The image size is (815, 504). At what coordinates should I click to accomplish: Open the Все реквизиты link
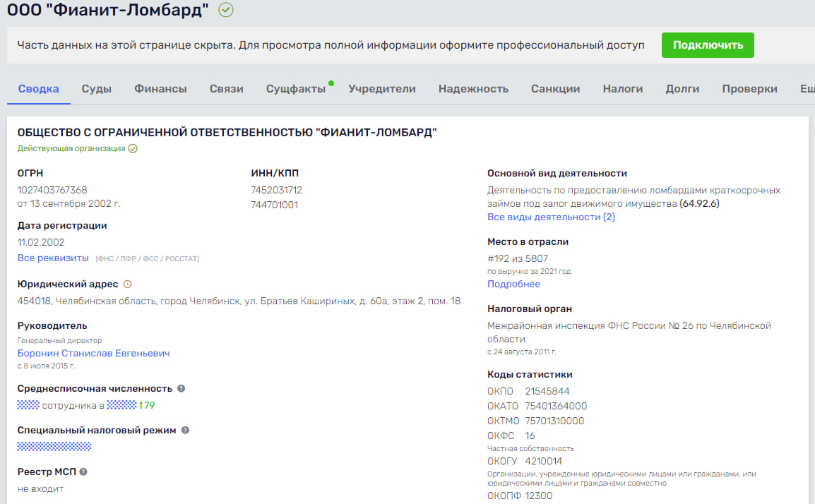(x=53, y=258)
